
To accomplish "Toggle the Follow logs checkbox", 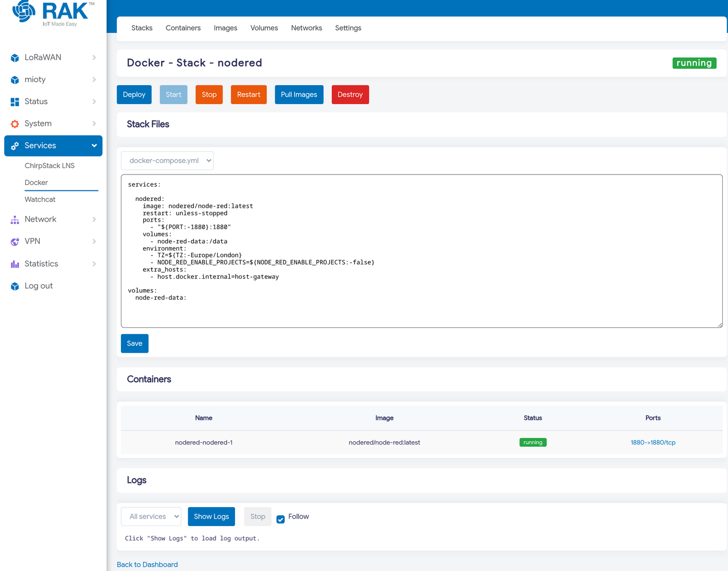I will [x=281, y=519].
